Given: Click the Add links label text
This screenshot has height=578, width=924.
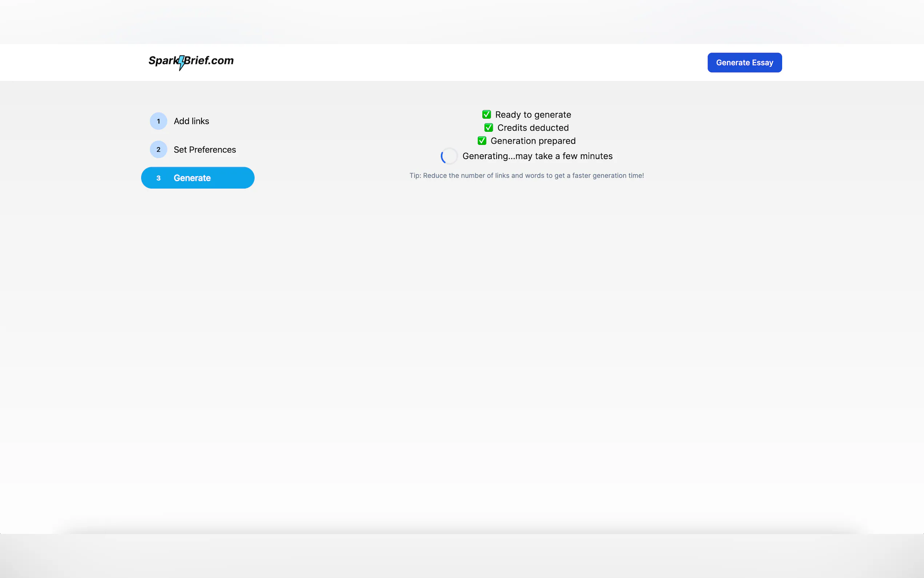Looking at the screenshot, I should (x=191, y=121).
